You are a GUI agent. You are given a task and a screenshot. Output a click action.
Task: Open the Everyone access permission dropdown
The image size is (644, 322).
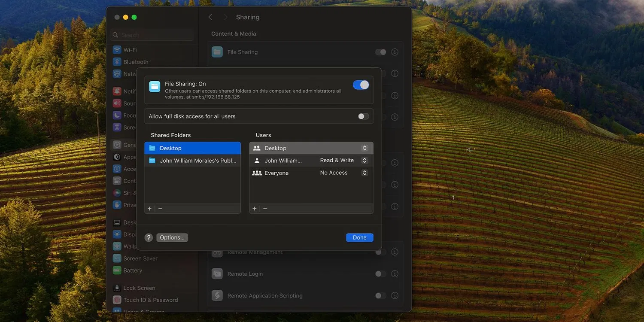364,173
